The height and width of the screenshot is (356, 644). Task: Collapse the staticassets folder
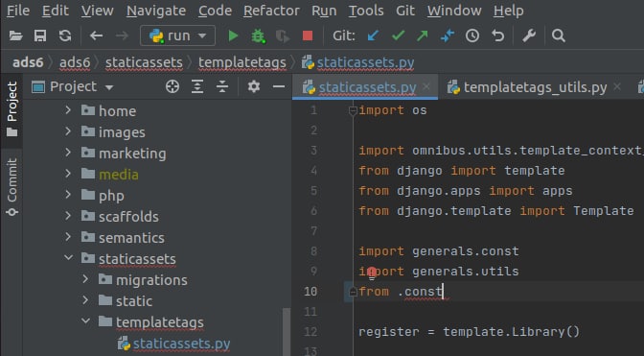68,258
